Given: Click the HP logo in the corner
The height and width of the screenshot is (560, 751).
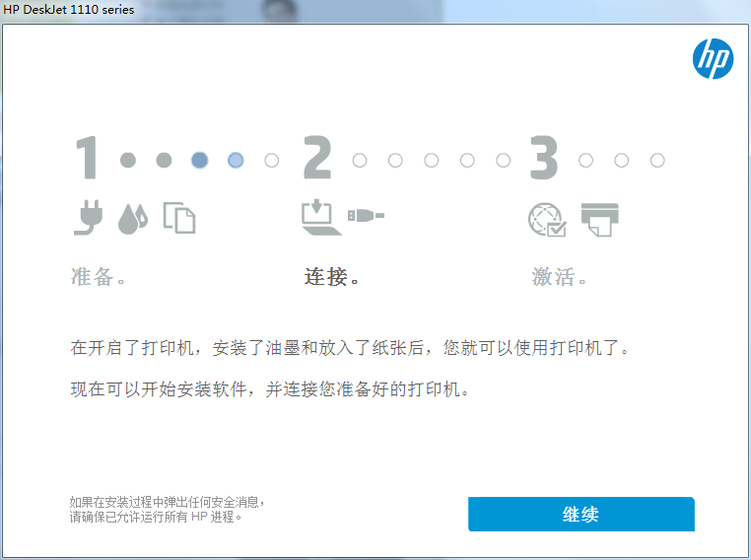Looking at the screenshot, I should point(713,59).
